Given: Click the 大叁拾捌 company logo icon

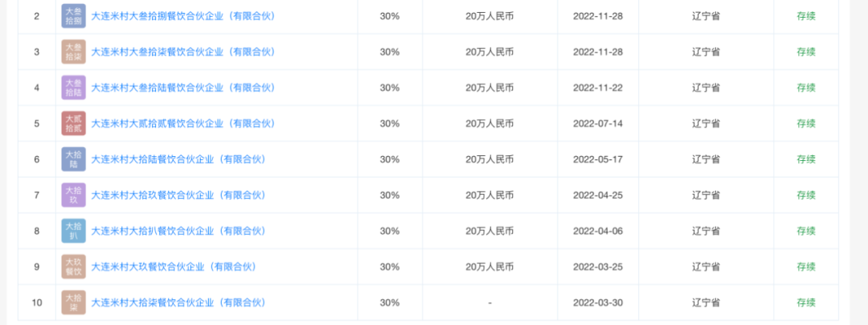Looking at the screenshot, I should [x=74, y=16].
